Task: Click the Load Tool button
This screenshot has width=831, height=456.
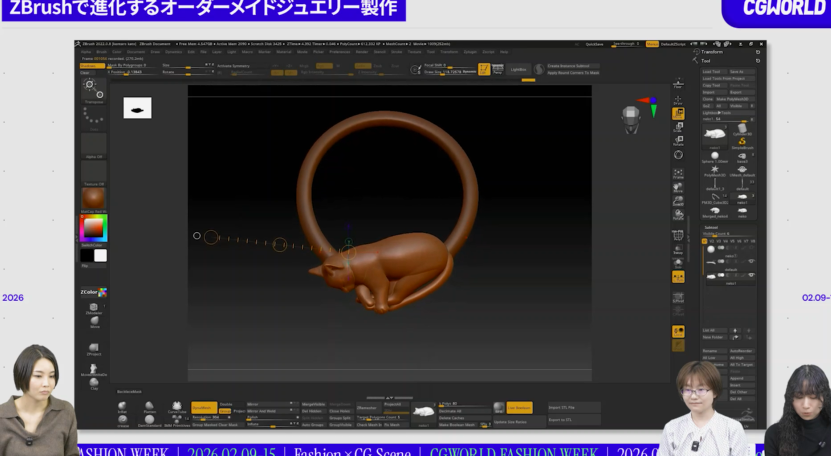Action: 711,72
